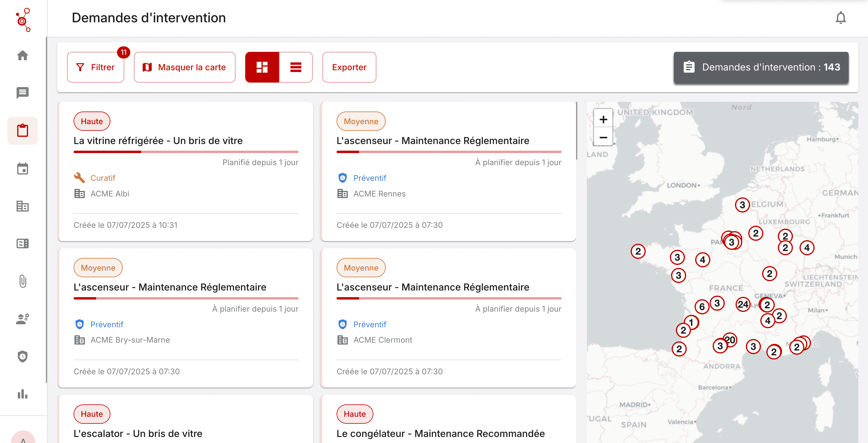This screenshot has width=868, height=443.
Task: Click building icon next to ACME Bry-sur-Marne
Action: pyautogui.click(x=79, y=340)
